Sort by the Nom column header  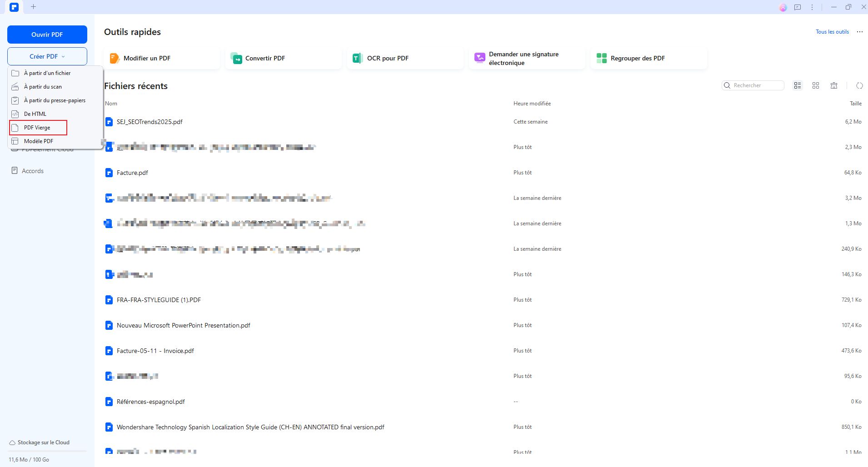pyautogui.click(x=111, y=104)
